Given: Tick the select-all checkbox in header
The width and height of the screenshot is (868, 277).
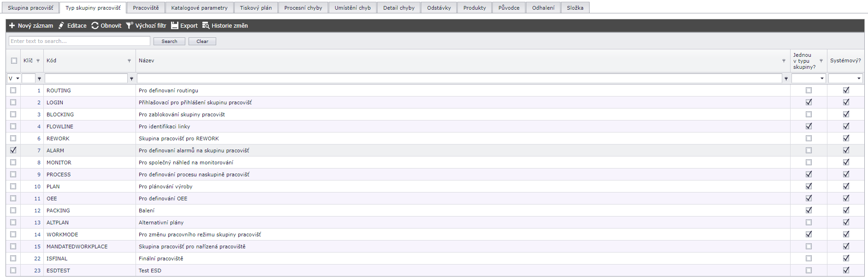Looking at the screenshot, I should click(x=14, y=61).
